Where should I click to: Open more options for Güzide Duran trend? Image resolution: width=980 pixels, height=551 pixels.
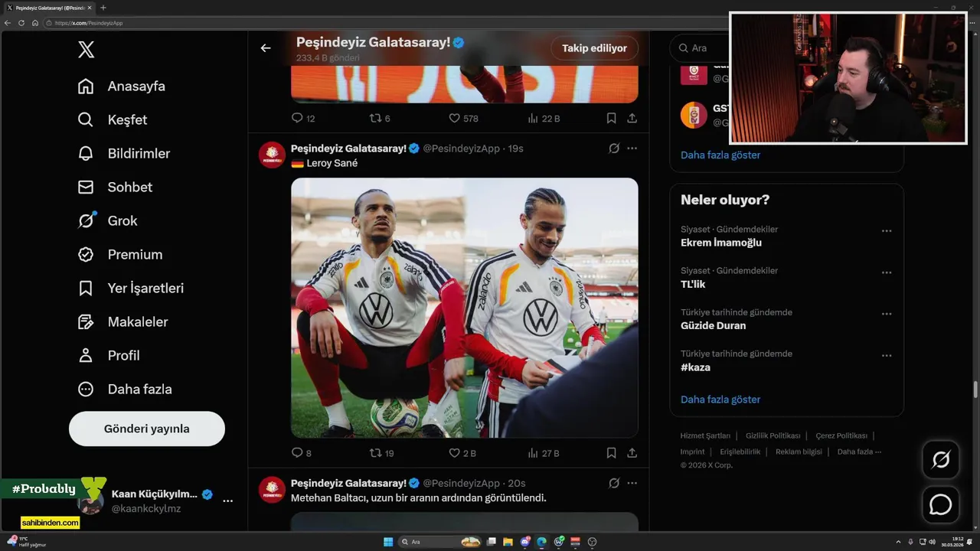tap(887, 314)
